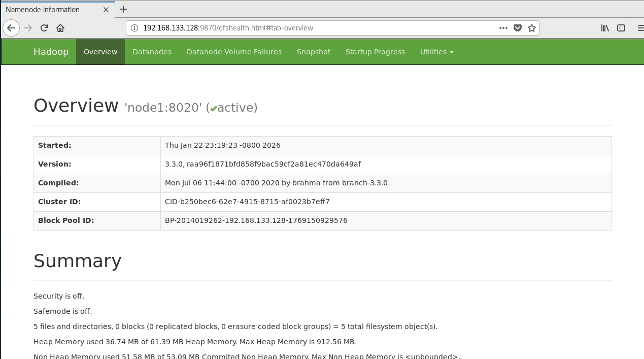Navigate back using the back arrow

pyautogui.click(x=11, y=28)
